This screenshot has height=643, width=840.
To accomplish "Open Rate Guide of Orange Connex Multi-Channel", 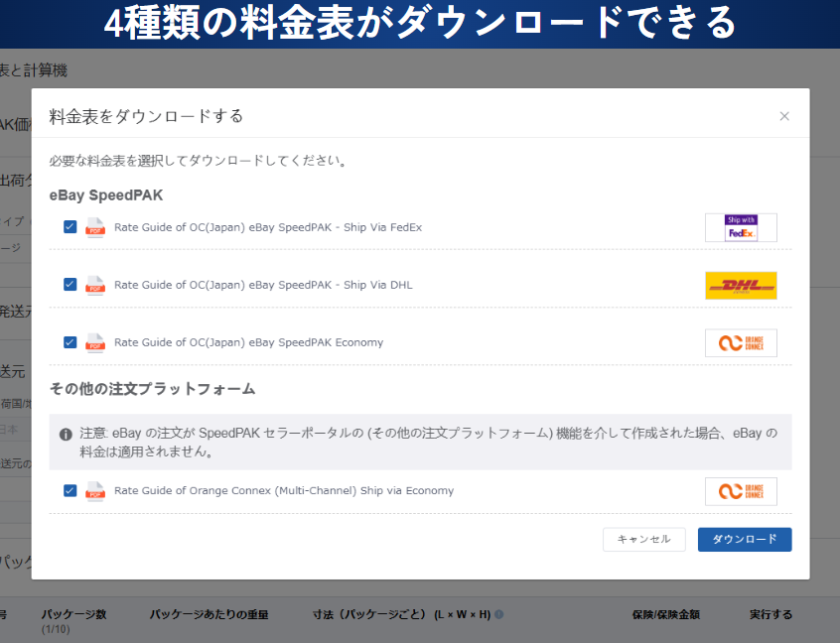I will (283, 490).
